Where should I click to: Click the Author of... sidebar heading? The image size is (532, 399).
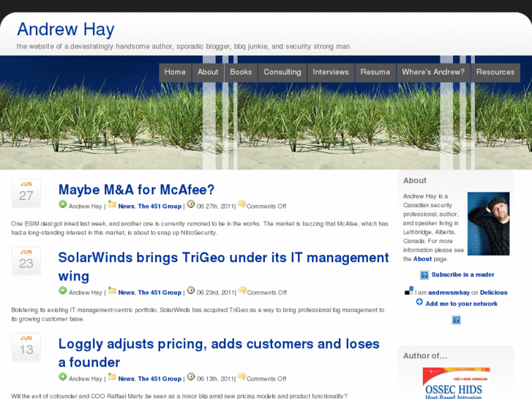click(425, 356)
